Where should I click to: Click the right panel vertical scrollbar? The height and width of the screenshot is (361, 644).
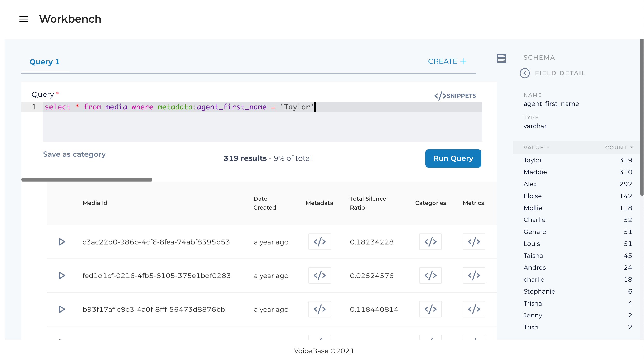point(642,117)
